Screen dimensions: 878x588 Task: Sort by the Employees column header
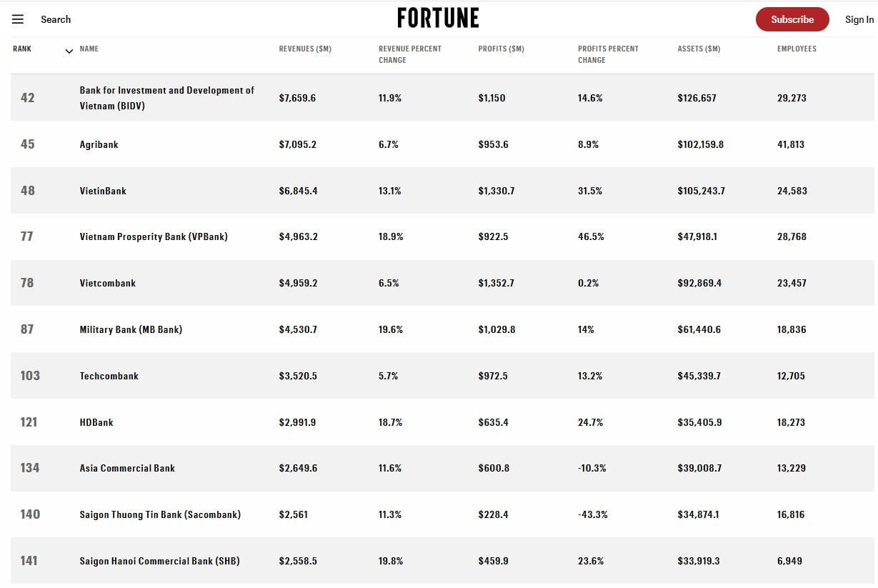[797, 49]
